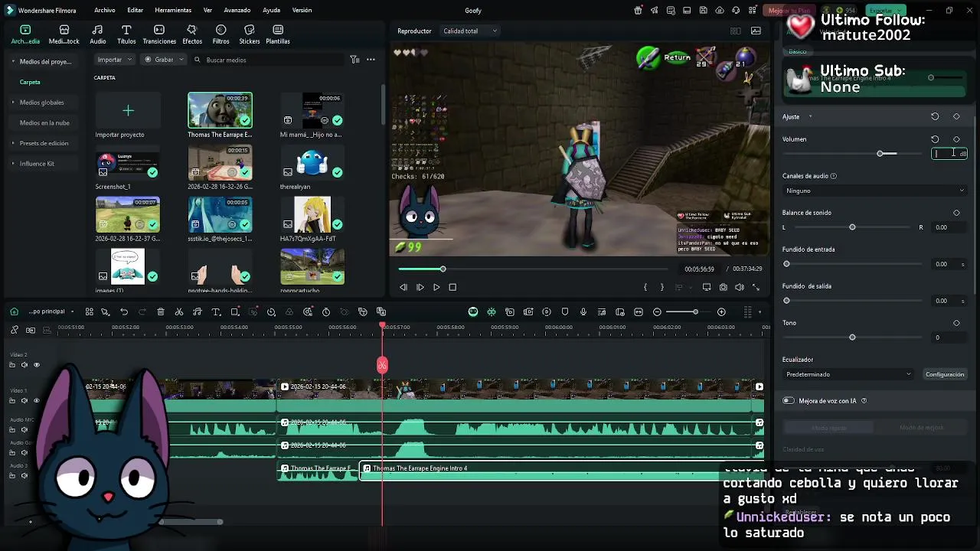Image resolution: width=980 pixels, height=551 pixels.
Task: Open the Calidad total quality dropdown
Action: 469,31
